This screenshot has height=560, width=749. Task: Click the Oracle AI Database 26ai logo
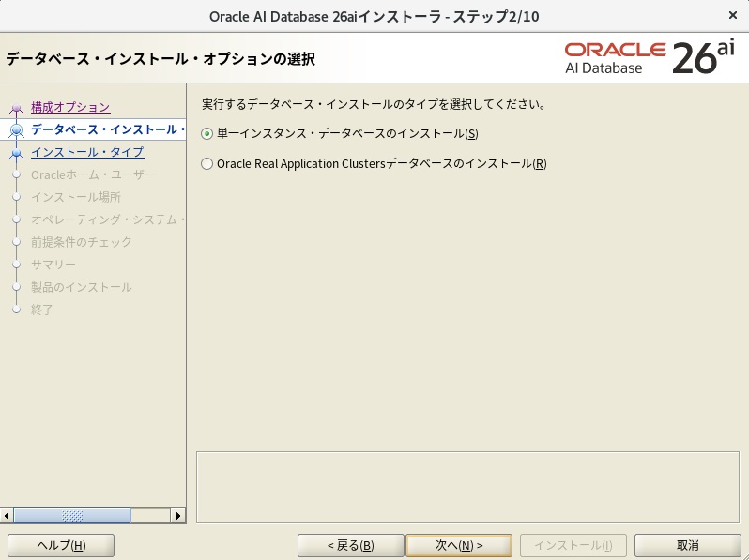650,58
